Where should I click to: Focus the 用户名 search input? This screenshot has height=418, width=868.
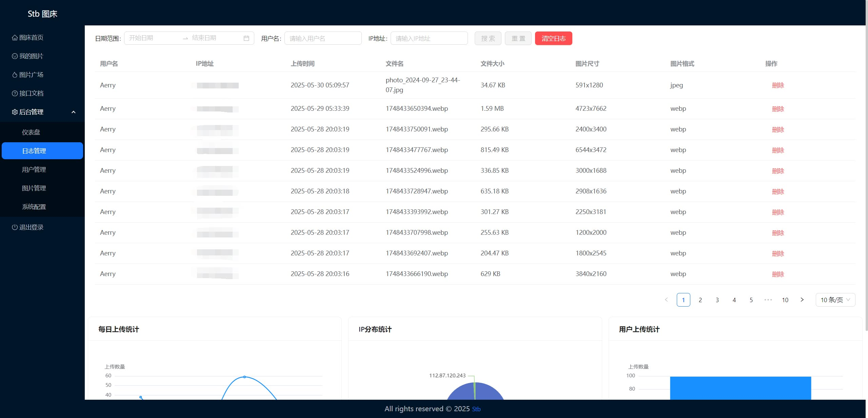click(323, 38)
